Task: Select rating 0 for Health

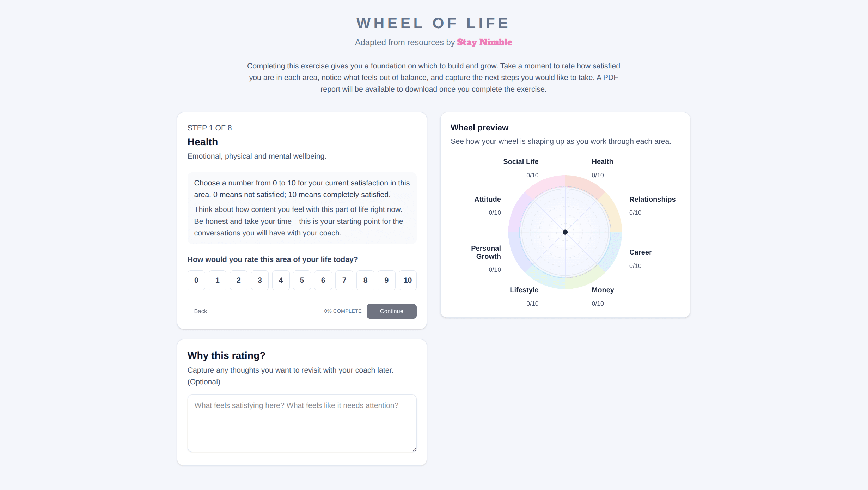Action: pyautogui.click(x=196, y=280)
